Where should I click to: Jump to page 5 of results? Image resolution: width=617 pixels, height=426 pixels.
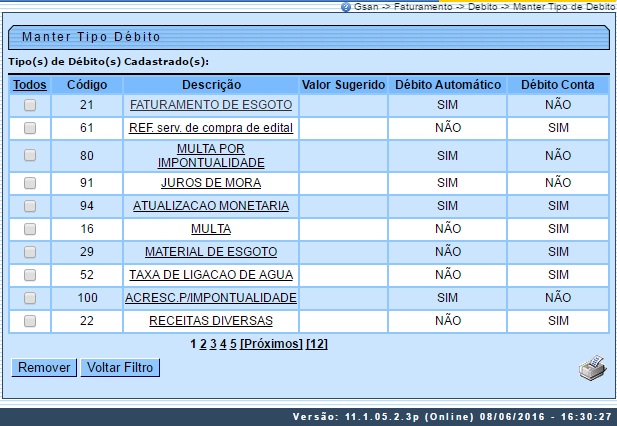[233, 344]
